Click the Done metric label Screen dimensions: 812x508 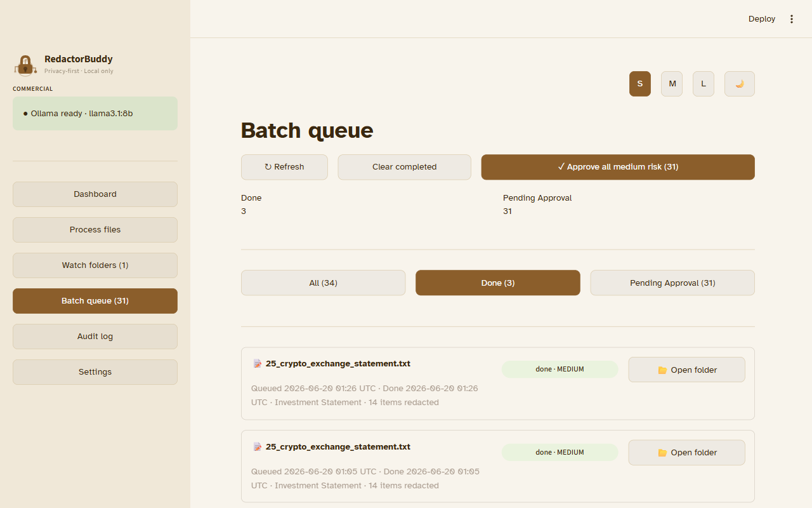[251, 198]
